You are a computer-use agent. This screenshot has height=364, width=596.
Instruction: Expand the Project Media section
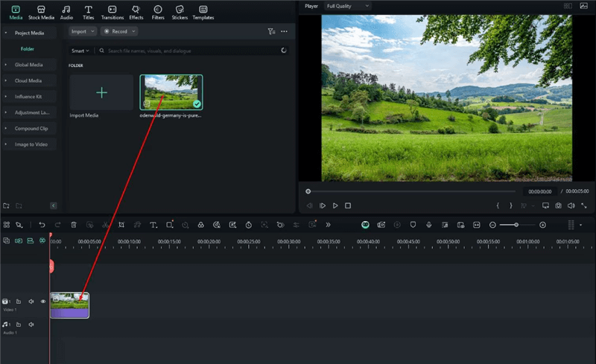pos(29,33)
